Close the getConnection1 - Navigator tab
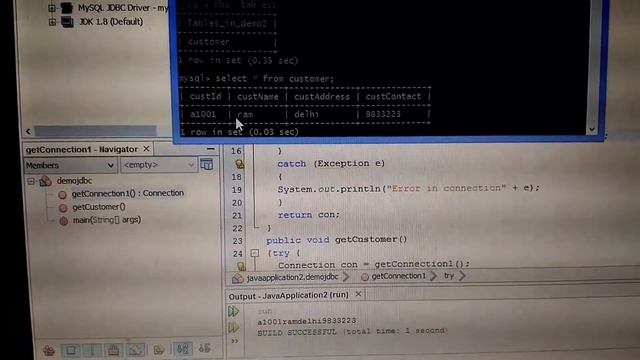Image resolution: width=640 pixels, height=360 pixels. click(x=146, y=149)
